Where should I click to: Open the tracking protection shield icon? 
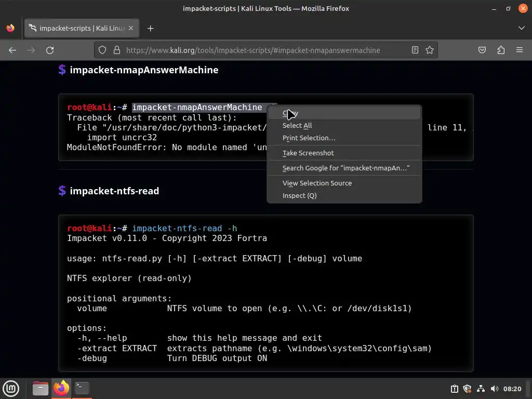tap(102, 50)
